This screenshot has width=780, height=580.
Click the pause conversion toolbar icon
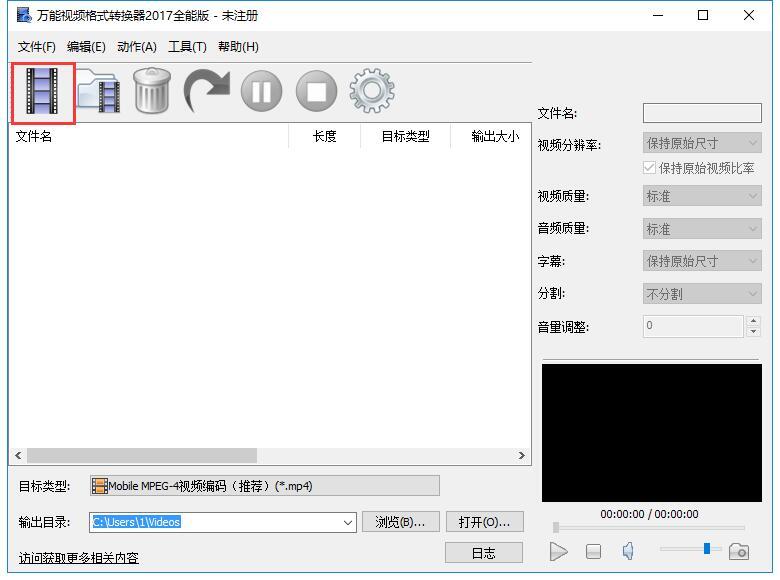click(262, 92)
